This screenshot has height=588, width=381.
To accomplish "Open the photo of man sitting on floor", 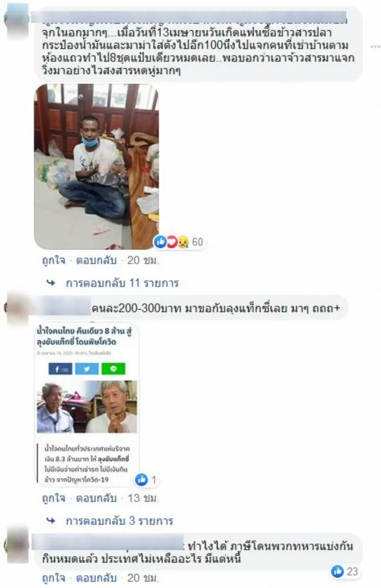I will point(96,166).
